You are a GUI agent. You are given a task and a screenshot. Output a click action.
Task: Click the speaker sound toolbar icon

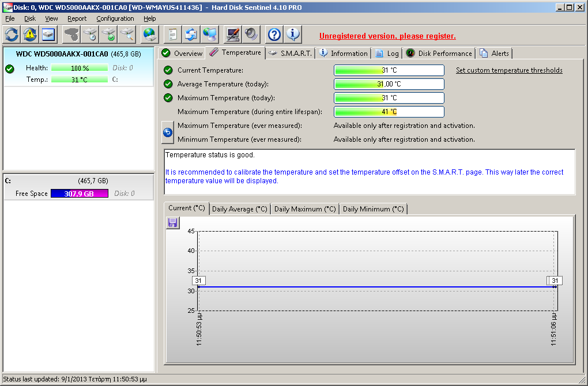point(251,35)
